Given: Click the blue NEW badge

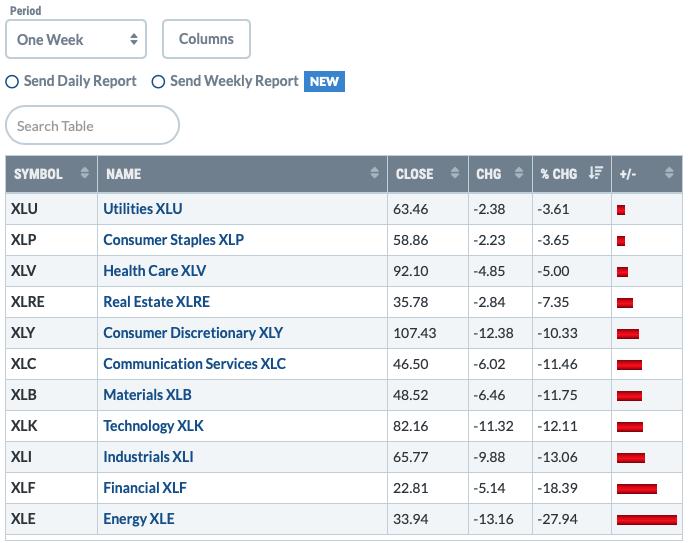Looking at the screenshot, I should (x=324, y=81).
